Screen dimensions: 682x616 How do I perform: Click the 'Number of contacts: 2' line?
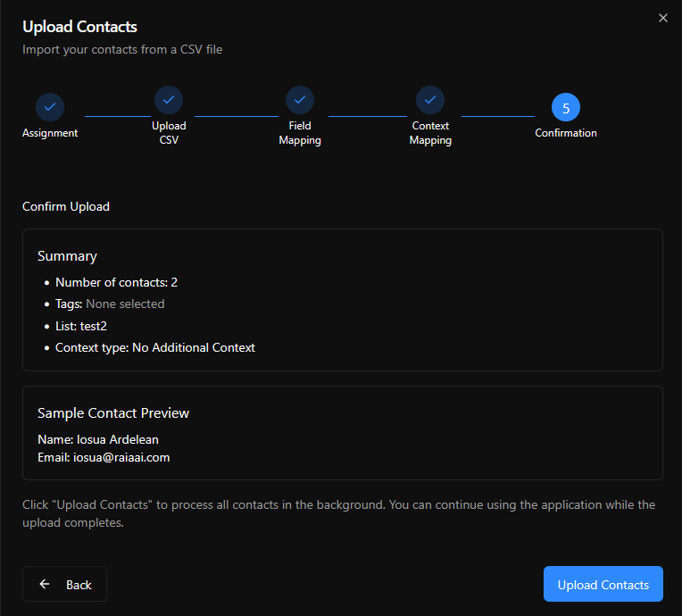tap(116, 282)
